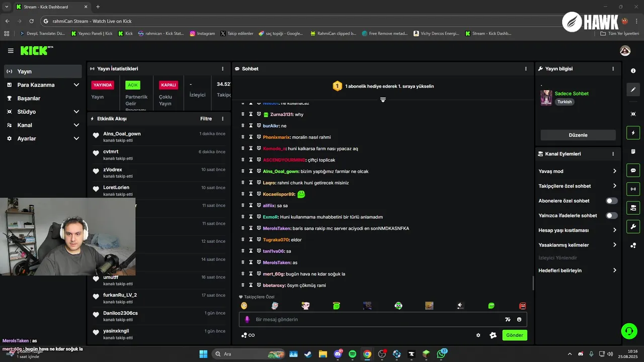Viewport: 644px width, 362px height.
Task: Open the Sohbet panel three-dot menu
Action: (526, 68)
